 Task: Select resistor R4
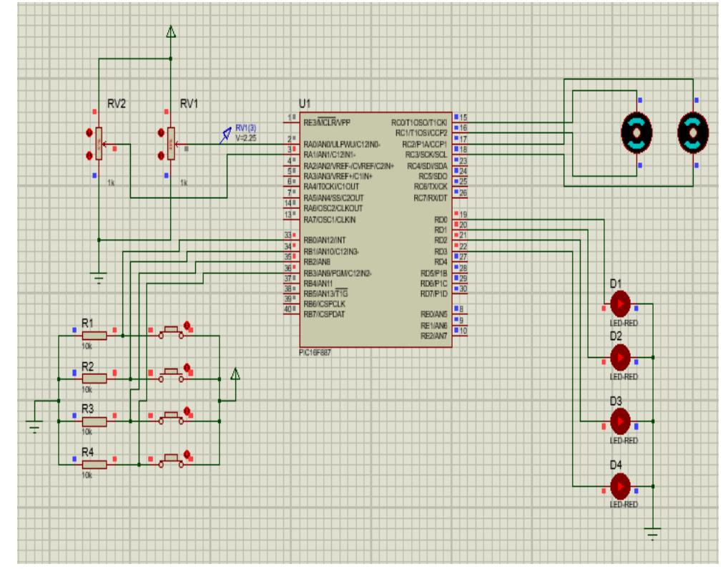(x=94, y=464)
